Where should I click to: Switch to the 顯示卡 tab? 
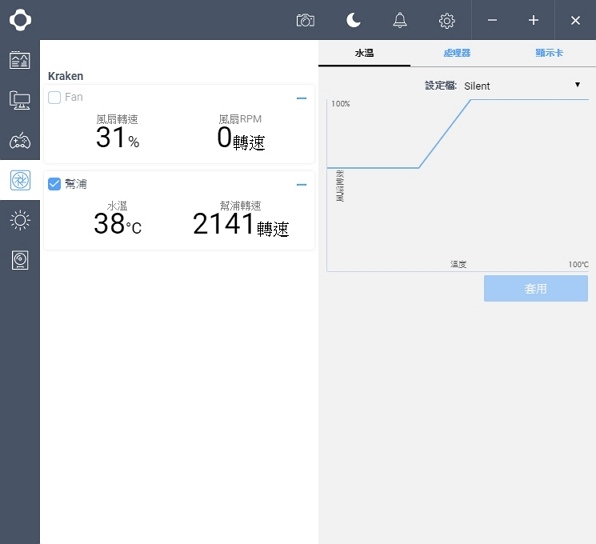pos(549,53)
